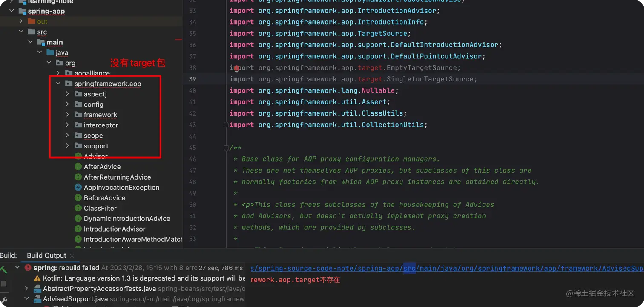Click the green hammer rebuild icon

(3, 270)
